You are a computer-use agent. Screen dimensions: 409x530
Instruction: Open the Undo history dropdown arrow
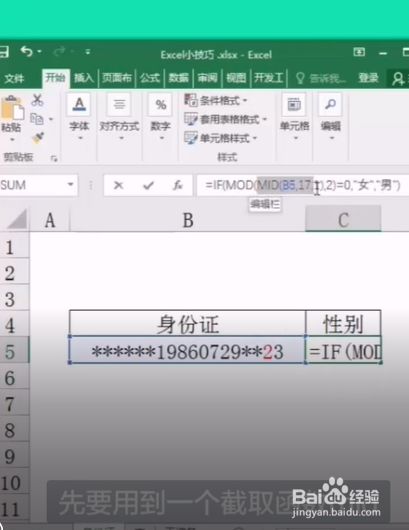click(40, 51)
